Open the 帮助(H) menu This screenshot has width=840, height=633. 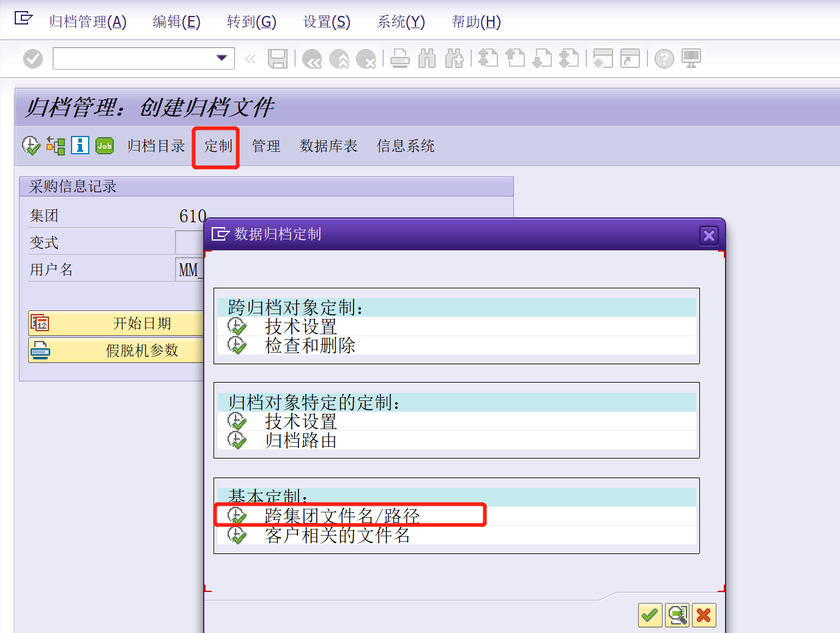(476, 22)
